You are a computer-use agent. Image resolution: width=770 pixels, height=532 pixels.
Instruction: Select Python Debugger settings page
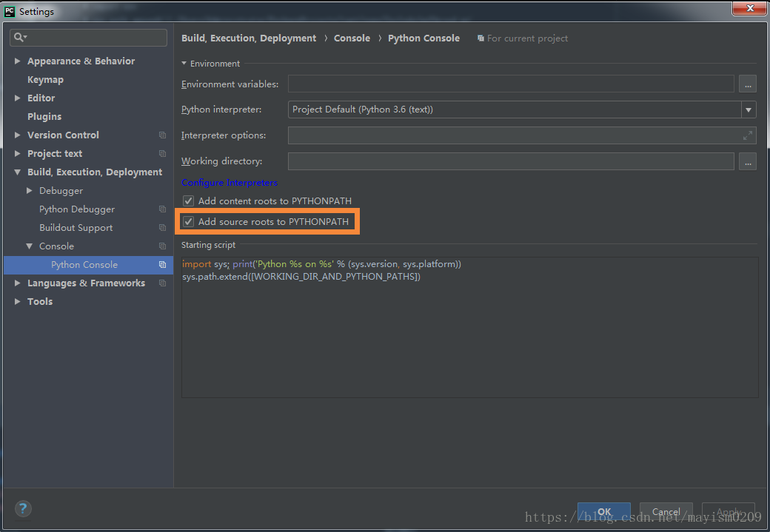click(77, 209)
